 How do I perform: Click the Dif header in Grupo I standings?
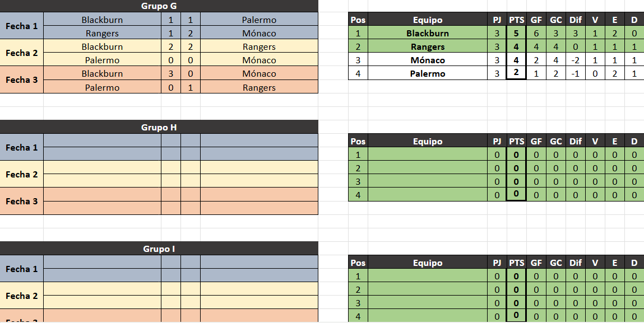[575, 263]
